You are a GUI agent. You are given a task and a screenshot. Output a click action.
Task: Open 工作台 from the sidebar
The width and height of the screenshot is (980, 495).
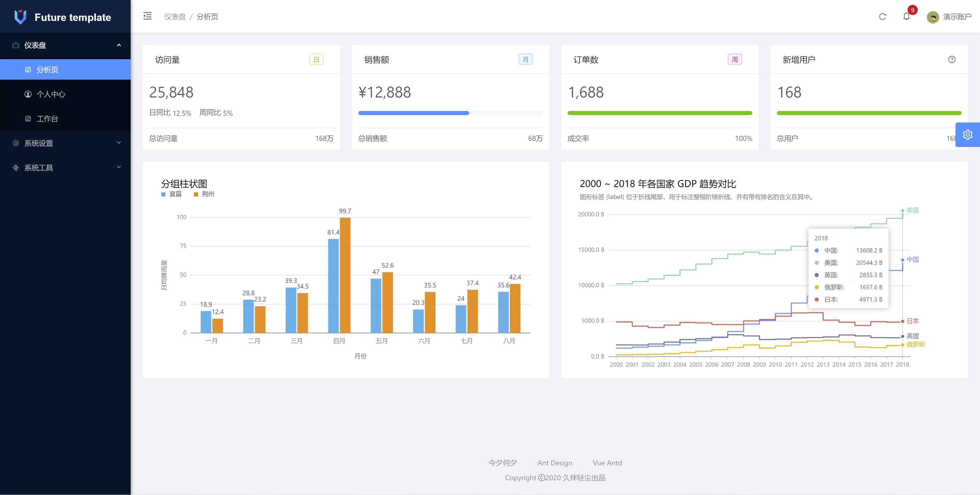[47, 119]
